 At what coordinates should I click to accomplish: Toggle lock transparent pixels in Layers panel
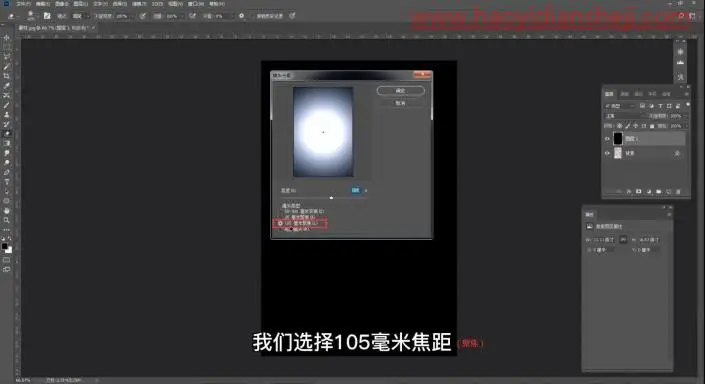click(620, 126)
